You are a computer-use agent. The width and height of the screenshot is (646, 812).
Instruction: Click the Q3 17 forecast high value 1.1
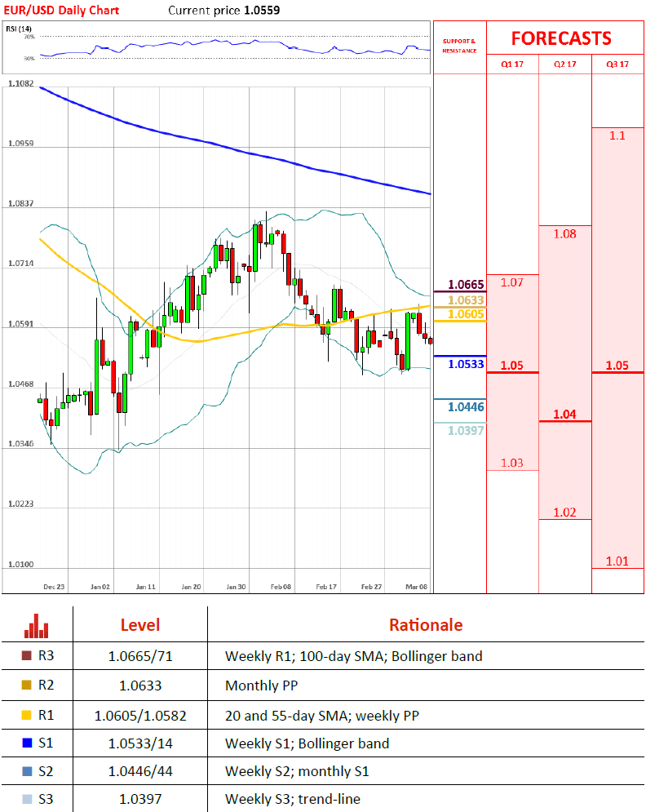coord(617,135)
